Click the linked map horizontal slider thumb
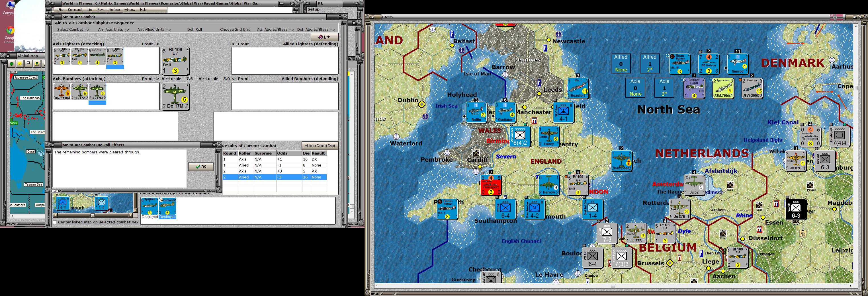This screenshot has width=868, height=296. (92, 215)
